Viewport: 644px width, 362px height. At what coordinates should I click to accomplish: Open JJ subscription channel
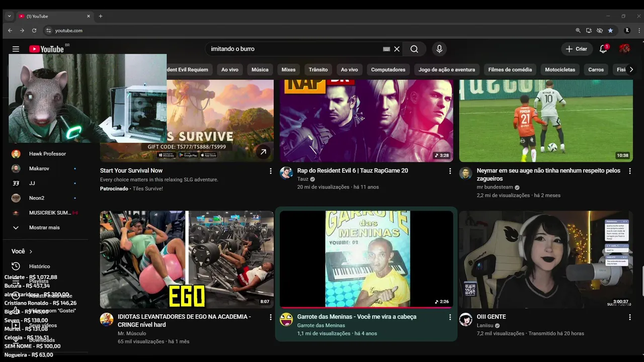45,184
